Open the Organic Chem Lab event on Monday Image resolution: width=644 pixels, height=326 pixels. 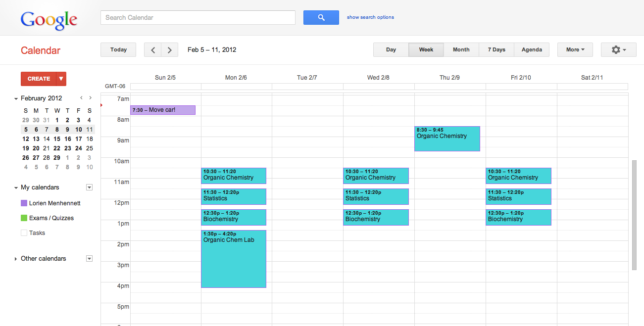[234, 260]
